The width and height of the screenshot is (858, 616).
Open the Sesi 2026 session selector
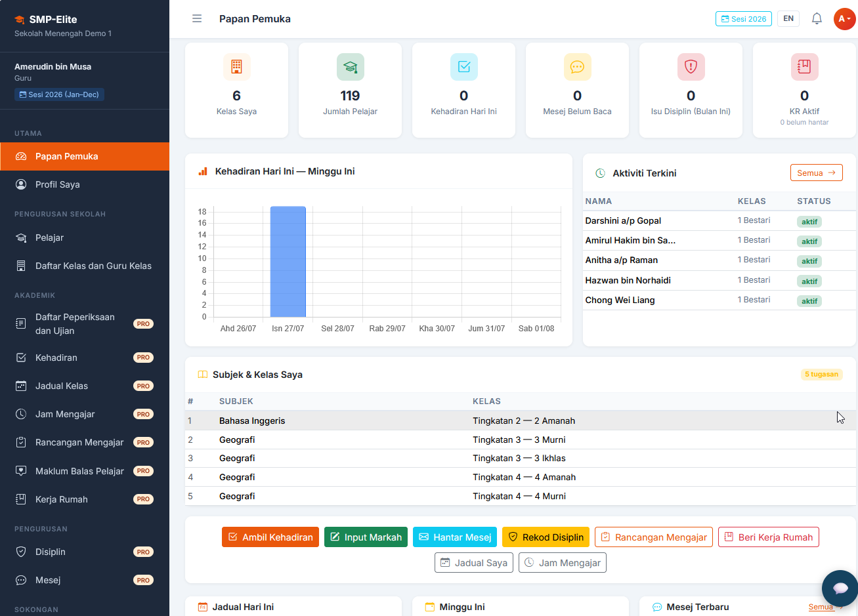[744, 18]
